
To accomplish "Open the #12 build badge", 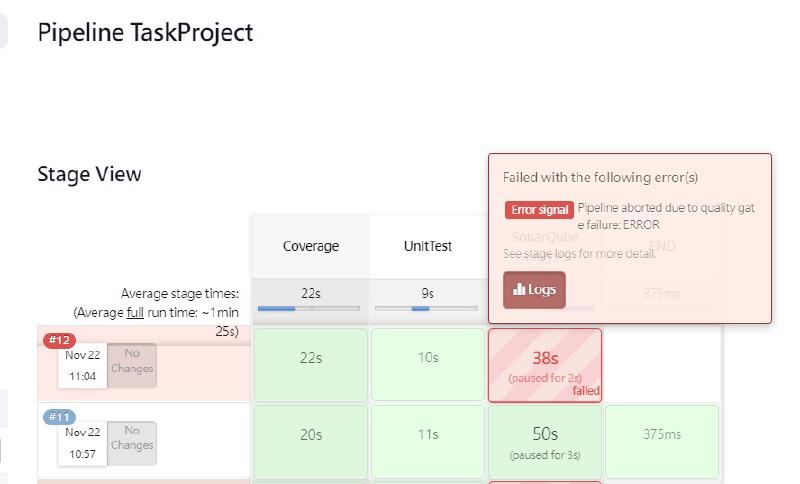I will [61, 340].
